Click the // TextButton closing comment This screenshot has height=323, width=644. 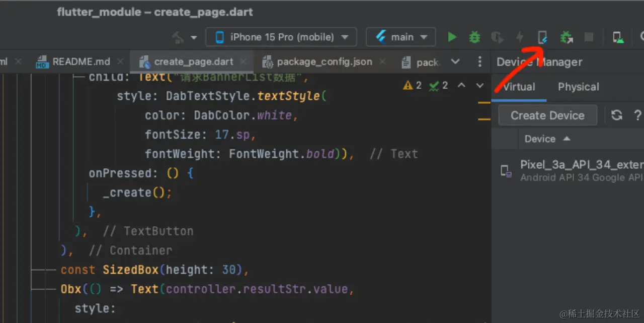point(148,231)
